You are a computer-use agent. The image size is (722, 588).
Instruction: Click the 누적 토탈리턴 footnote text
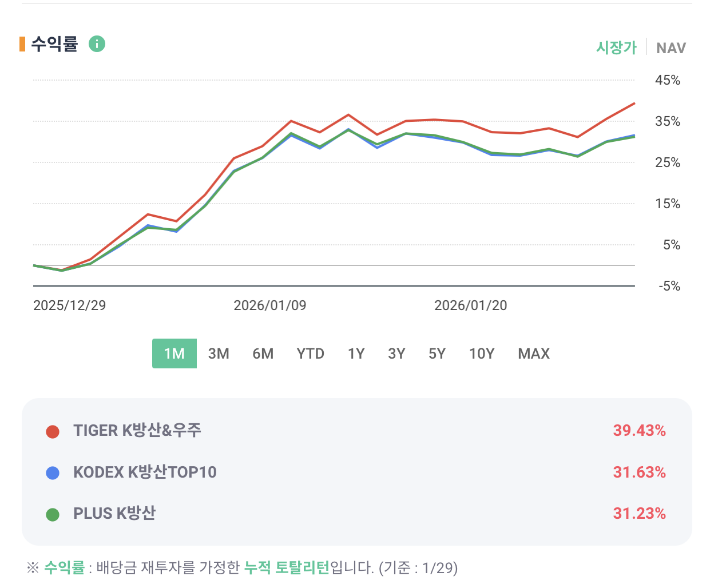tap(287, 567)
